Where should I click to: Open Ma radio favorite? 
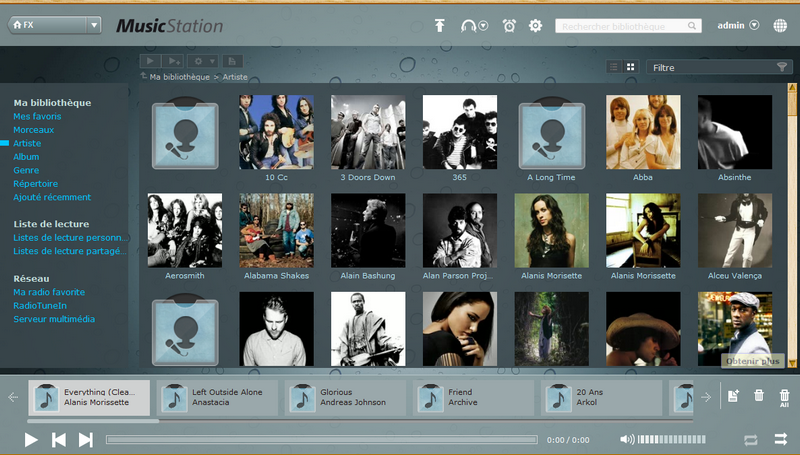click(49, 292)
